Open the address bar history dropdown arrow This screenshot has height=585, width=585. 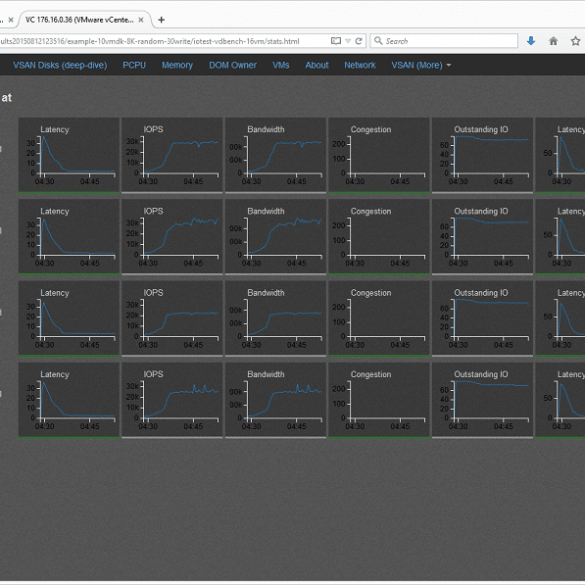(x=348, y=41)
